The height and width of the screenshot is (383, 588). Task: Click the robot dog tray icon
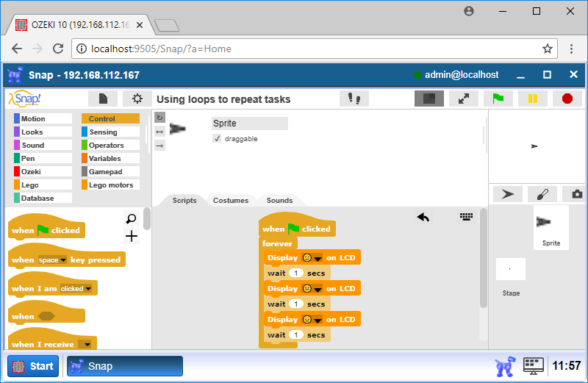504,366
